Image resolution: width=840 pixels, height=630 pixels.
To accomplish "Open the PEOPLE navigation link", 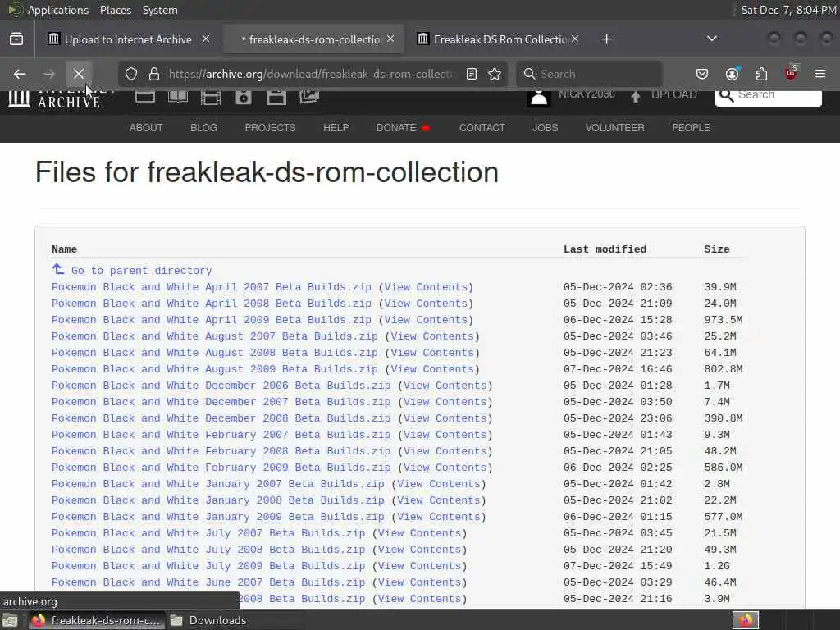I will [x=691, y=127].
